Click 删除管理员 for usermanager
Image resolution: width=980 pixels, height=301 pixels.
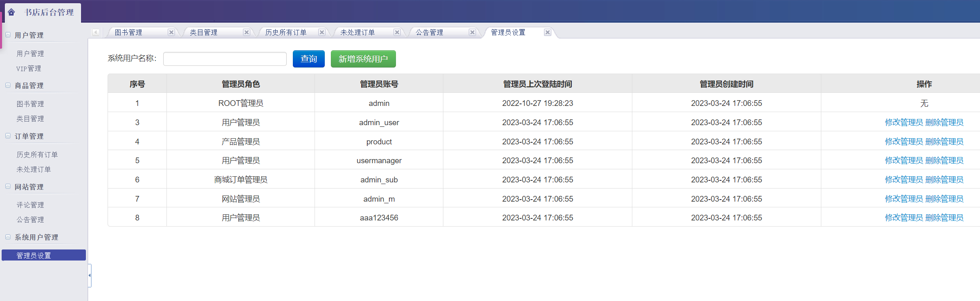pyautogui.click(x=944, y=160)
